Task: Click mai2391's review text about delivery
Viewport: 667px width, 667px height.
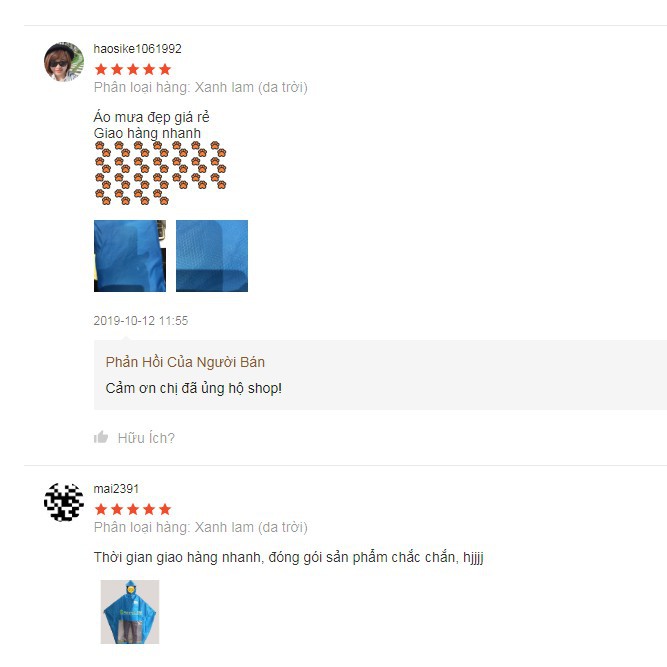Action: (x=289, y=557)
